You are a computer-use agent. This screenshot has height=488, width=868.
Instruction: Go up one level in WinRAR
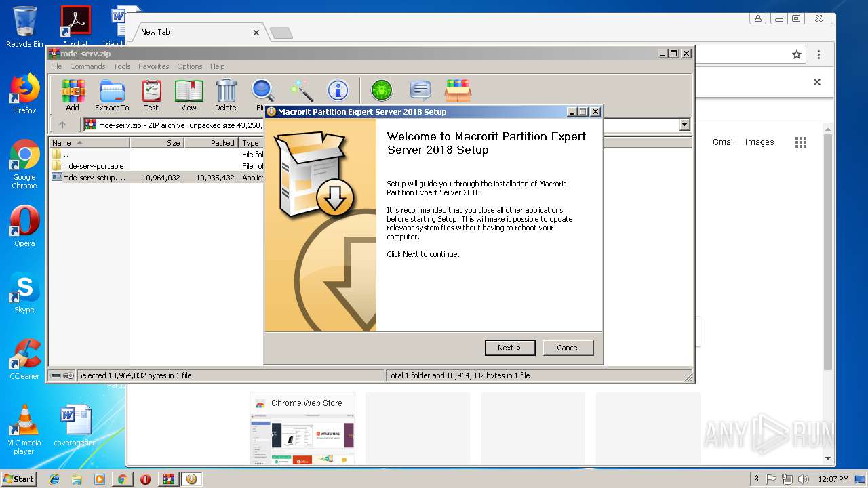[x=62, y=125]
